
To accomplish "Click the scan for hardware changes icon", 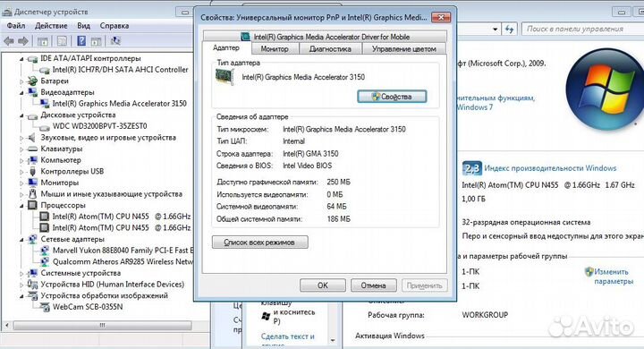I will tap(115, 40).
